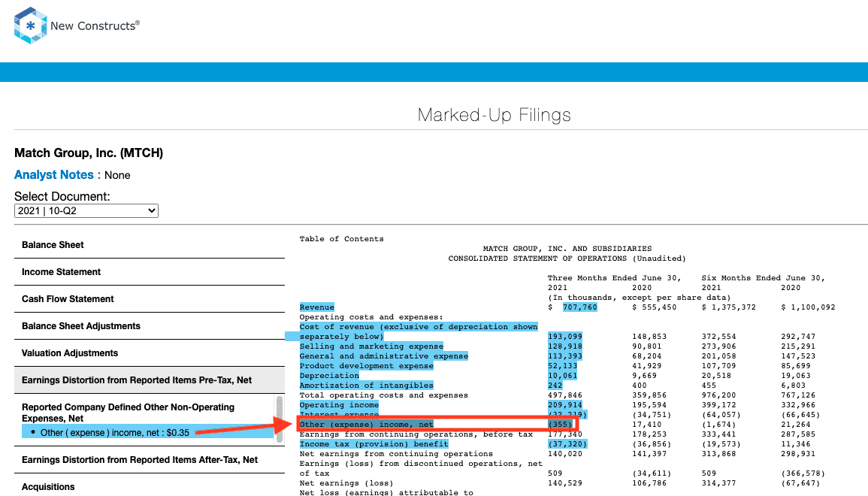Viewport: 868px width, 496px height.
Task: Click the highlighted Cost of revenue label
Action: coord(419,331)
